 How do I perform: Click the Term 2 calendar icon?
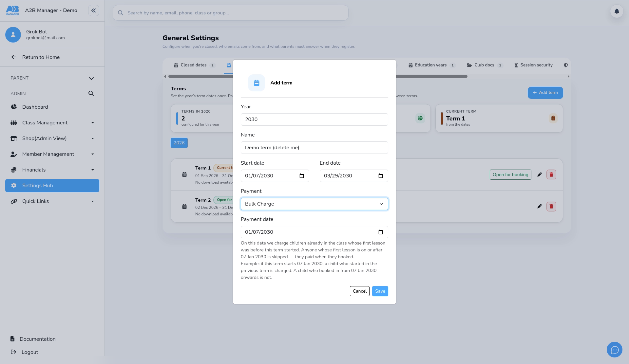click(x=184, y=207)
